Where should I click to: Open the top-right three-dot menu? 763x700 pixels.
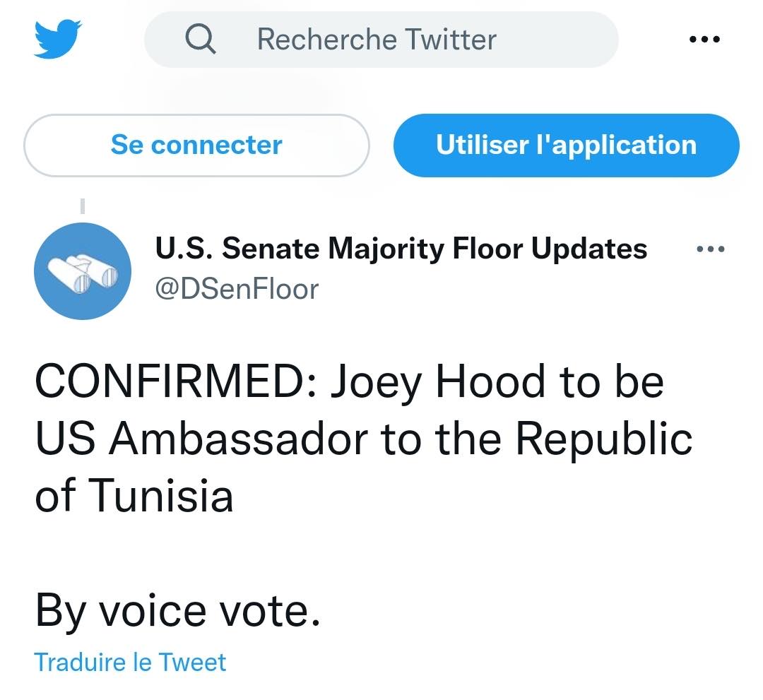pyautogui.click(x=704, y=39)
